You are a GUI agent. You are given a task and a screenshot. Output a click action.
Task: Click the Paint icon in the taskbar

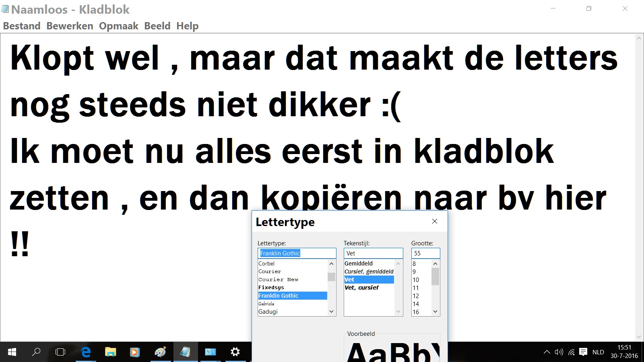[160, 352]
